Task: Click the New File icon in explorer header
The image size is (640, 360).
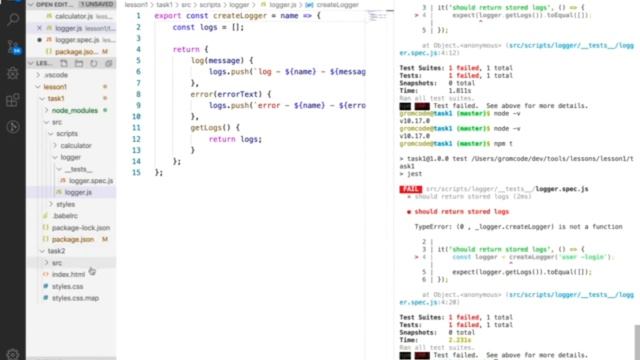Action: 64,63
